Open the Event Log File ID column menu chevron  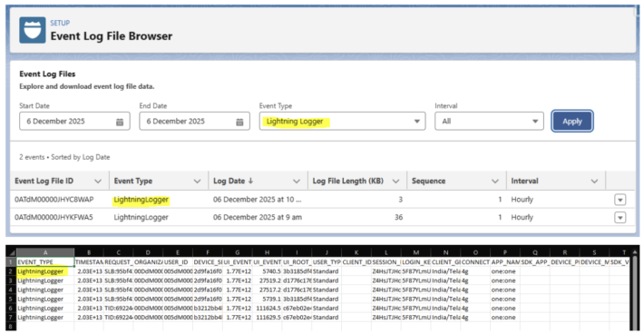[x=98, y=182]
